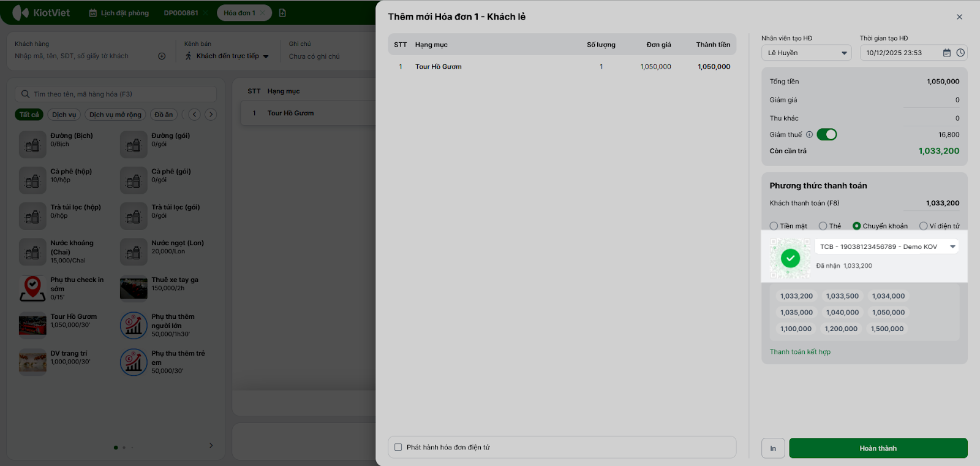
Task: Pick the 1,100,000 quick amount
Action: [796, 329]
